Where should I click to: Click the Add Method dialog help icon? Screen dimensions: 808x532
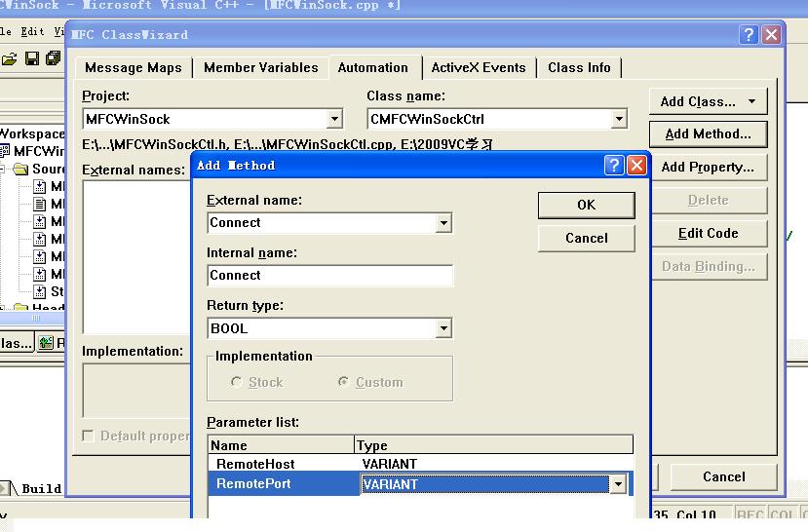click(x=614, y=166)
